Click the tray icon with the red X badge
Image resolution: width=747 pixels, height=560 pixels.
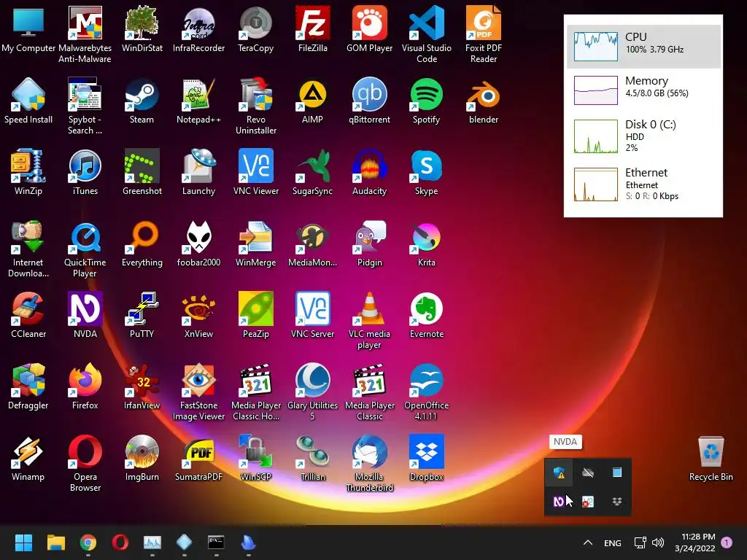[x=588, y=502]
